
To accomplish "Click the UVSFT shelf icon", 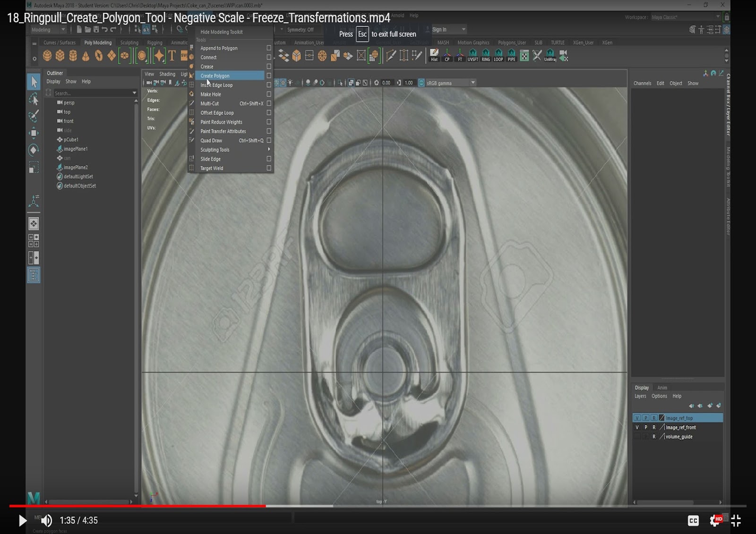I will pyautogui.click(x=472, y=56).
